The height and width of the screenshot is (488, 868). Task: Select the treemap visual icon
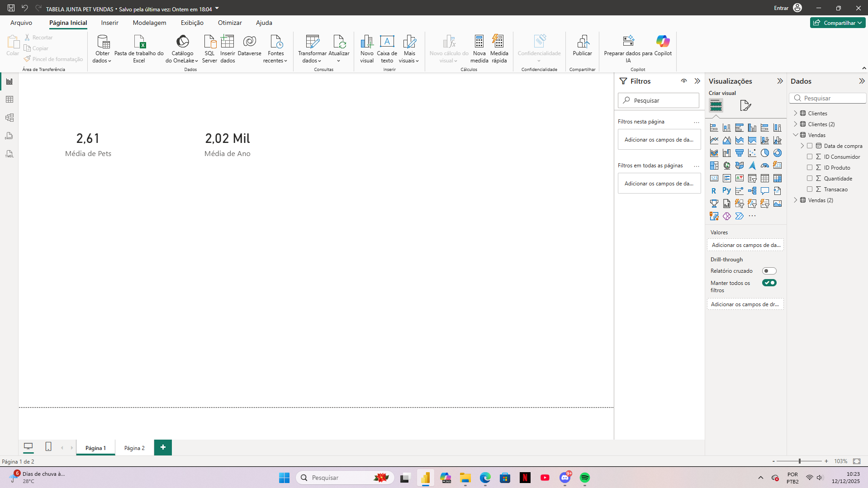pos(714,166)
